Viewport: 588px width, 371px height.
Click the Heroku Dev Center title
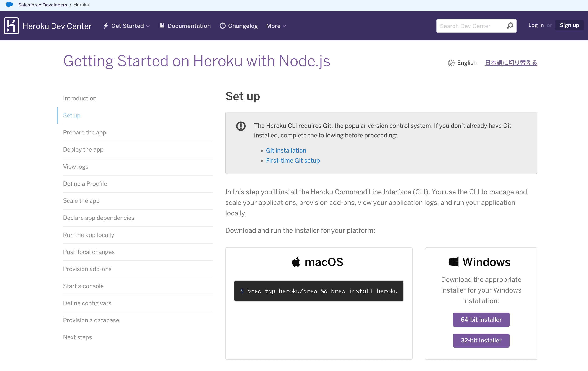[57, 26]
